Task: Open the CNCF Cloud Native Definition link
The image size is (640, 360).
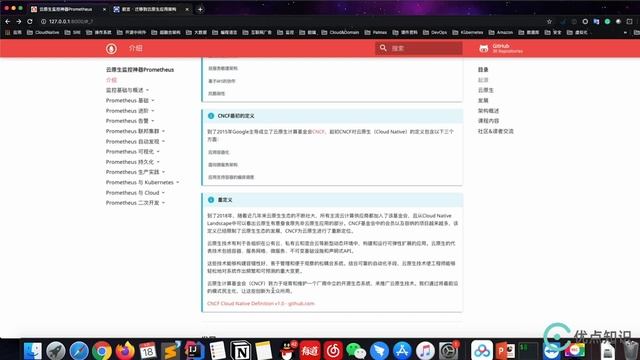Action: coord(261,303)
